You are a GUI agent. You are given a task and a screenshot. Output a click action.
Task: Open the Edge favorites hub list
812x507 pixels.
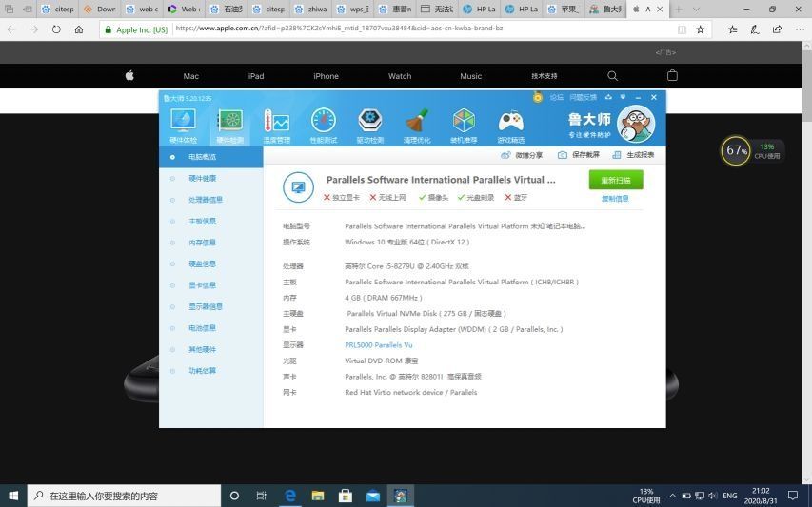732,29
